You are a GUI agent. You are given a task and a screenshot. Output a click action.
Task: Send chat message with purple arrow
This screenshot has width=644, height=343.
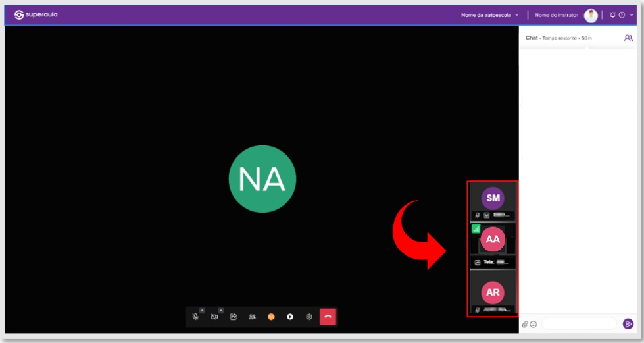(628, 324)
